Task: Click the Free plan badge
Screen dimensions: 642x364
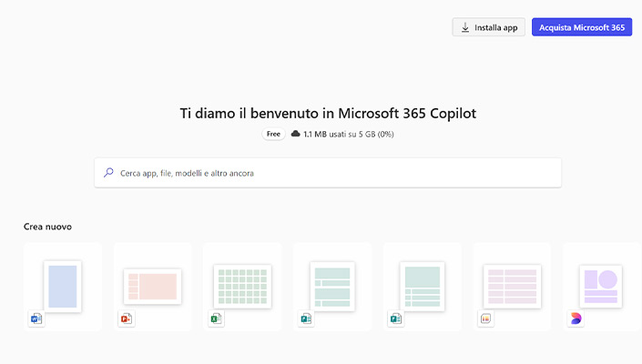Action: pyautogui.click(x=273, y=134)
